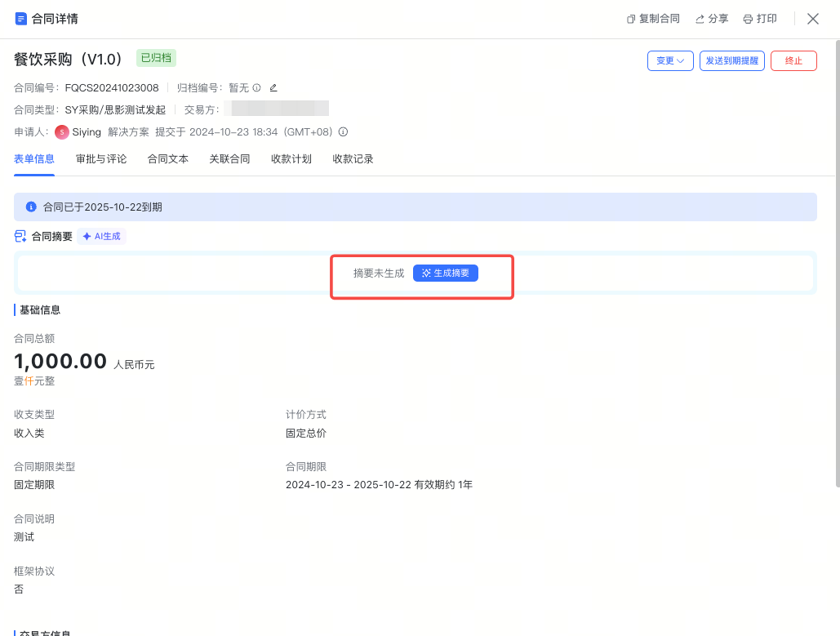The width and height of the screenshot is (840, 636).
Task: Click the vertical scrollbar
Action: 838,263
